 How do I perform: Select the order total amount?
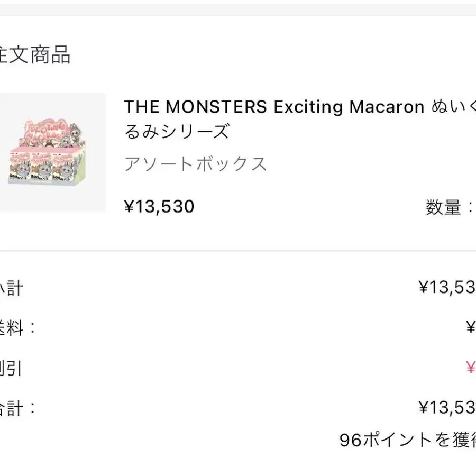447,407
